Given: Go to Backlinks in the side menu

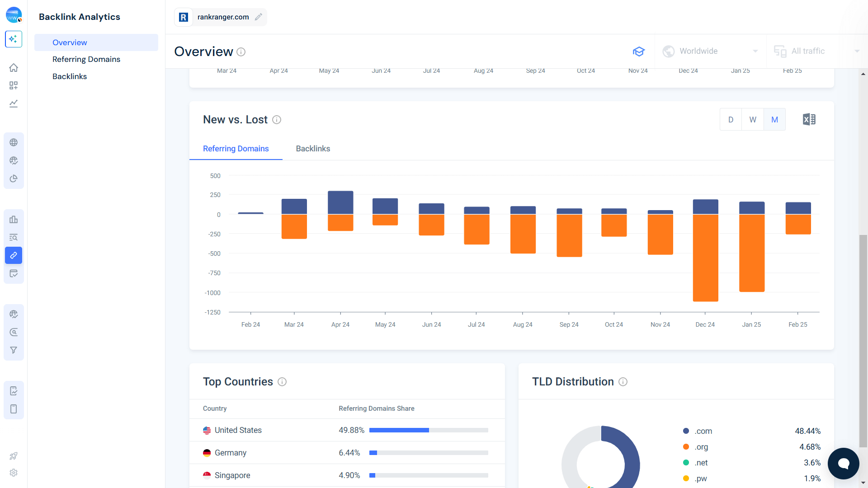Looking at the screenshot, I should (70, 76).
